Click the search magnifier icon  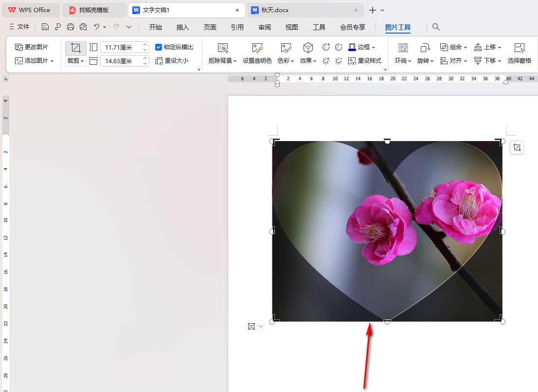click(x=436, y=27)
